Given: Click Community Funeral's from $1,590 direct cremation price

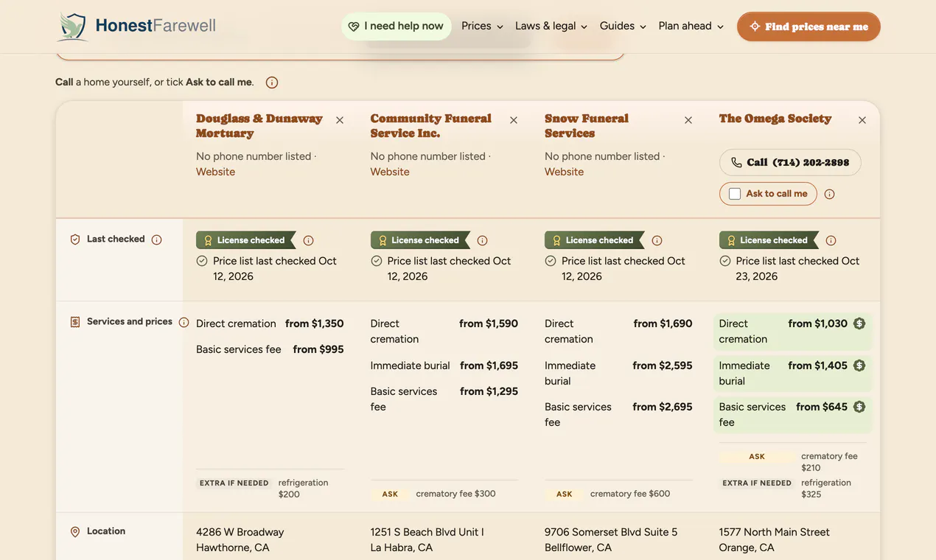Looking at the screenshot, I should 489,323.
